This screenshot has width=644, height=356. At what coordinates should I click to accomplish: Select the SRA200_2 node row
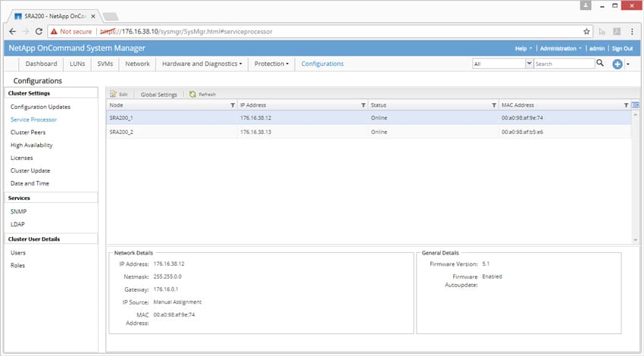coord(368,132)
